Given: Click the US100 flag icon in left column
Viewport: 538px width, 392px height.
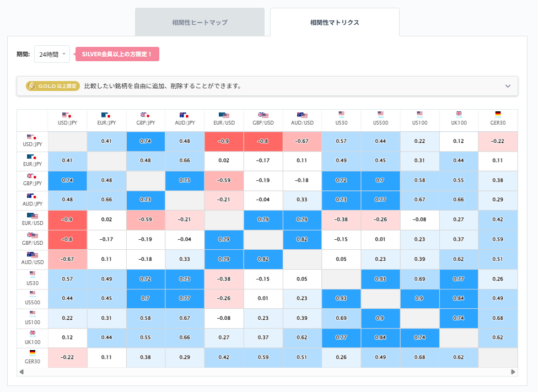Looking at the screenshot, I should (x=33, y=314).
